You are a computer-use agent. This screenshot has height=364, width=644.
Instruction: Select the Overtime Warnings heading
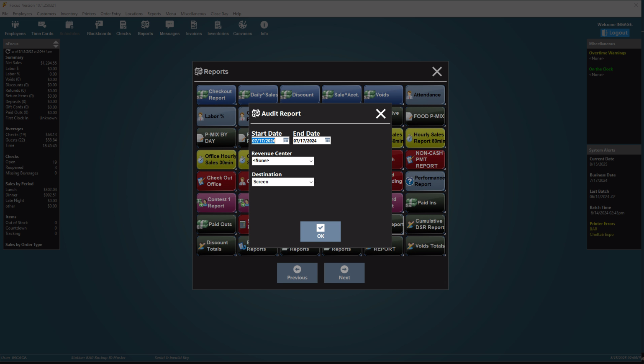(x=607, y=53)
